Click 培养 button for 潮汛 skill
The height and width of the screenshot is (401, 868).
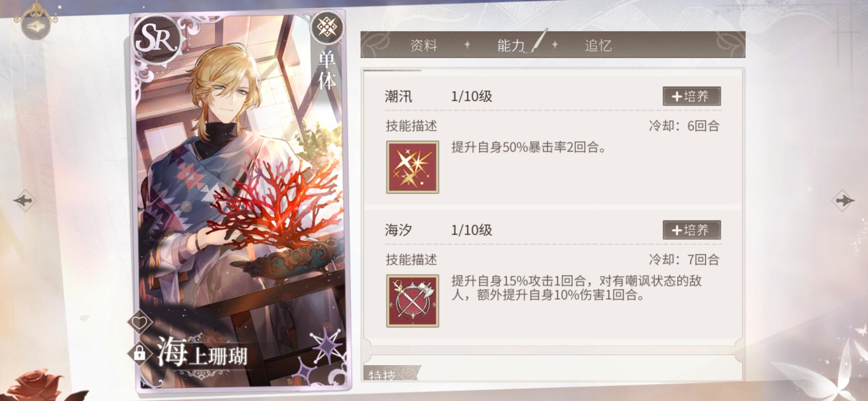click(x=692, y=96)
